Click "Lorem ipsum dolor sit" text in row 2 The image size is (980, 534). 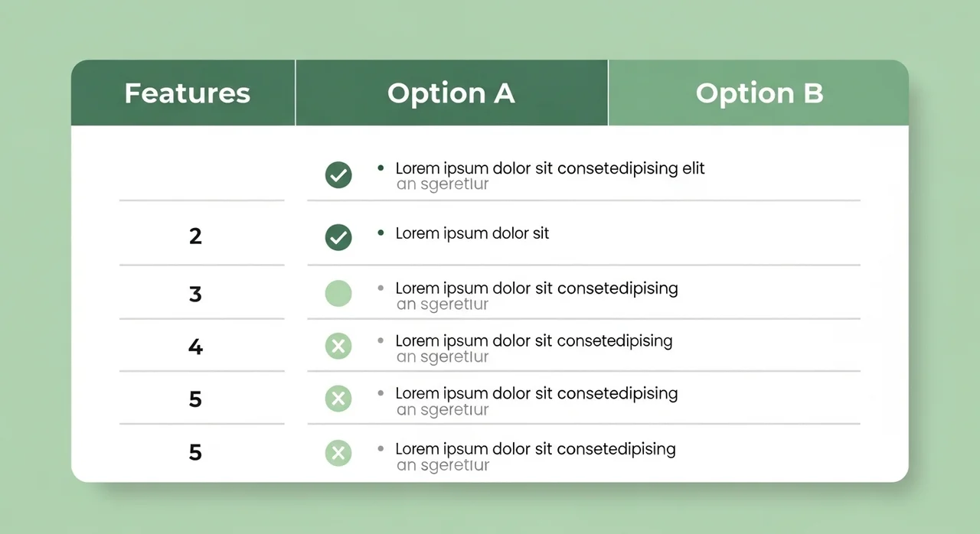coord(472,233)
